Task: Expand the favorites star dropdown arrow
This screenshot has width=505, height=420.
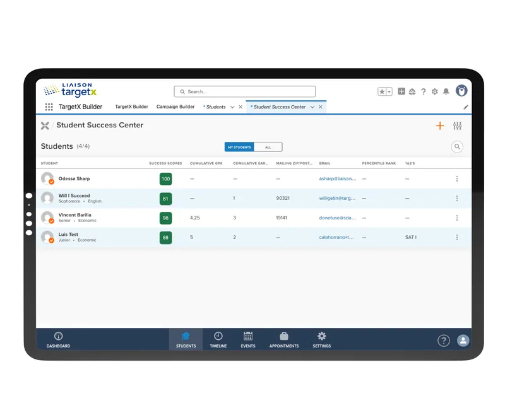Action: [389, 91]
